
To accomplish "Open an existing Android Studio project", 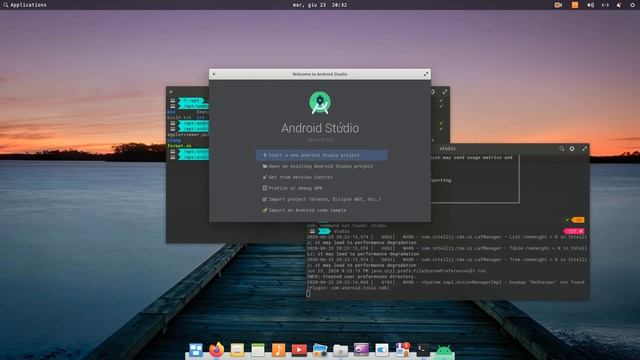I will click(318, 166).
